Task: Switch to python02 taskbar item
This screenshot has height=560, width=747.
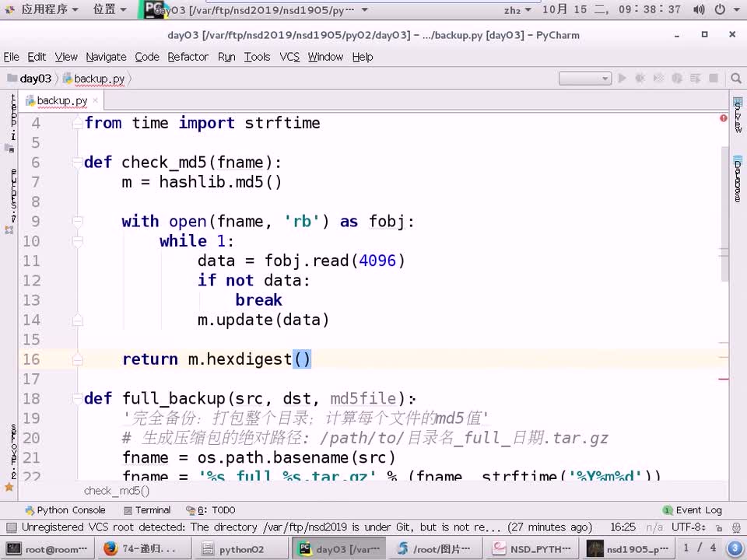Action: click(240, 549)
